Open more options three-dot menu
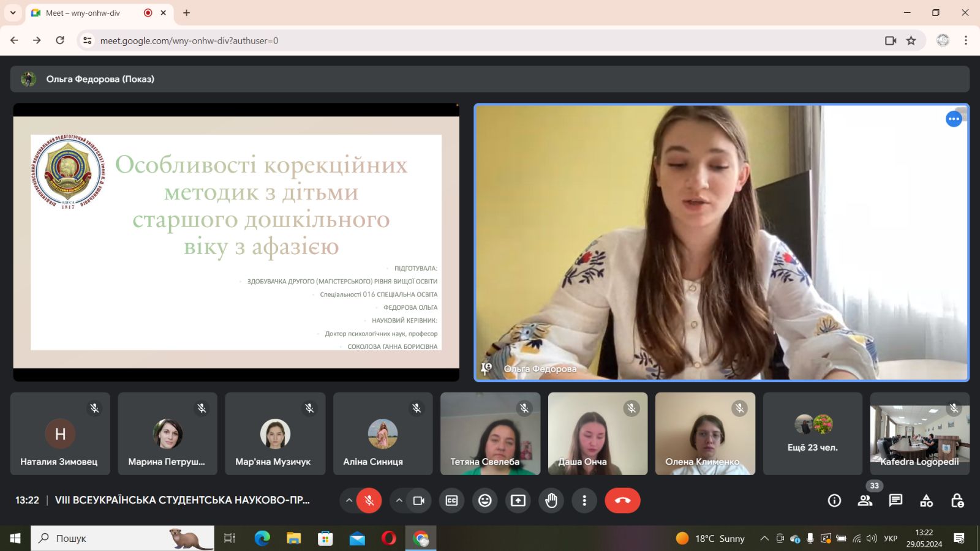Image resolution: width=980 pixels, height=551 pixels. (584, 501)
